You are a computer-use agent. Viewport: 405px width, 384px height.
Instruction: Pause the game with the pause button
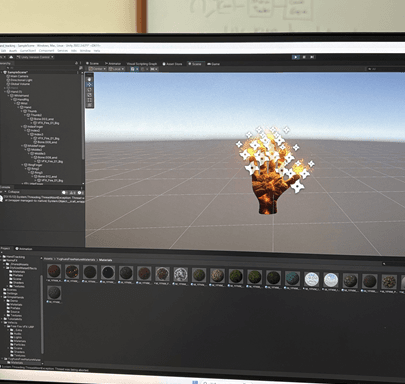coord(304,57)
